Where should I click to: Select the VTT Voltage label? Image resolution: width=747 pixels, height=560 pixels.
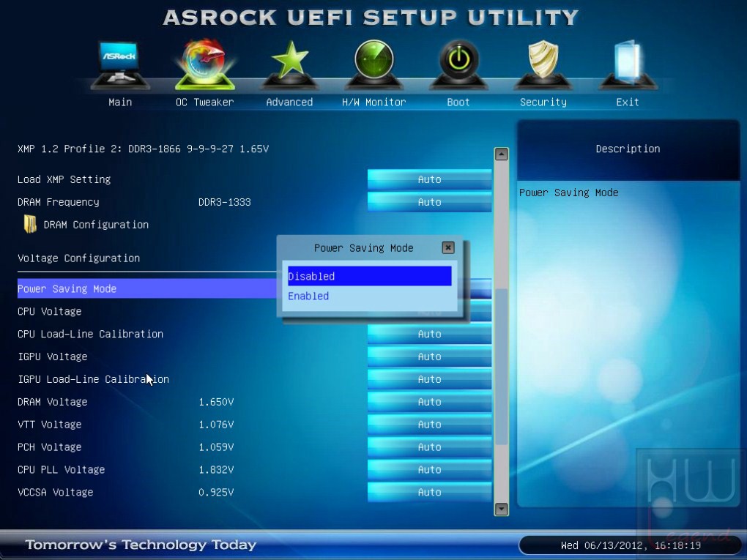pyautogui.click(x=50, y=425)
